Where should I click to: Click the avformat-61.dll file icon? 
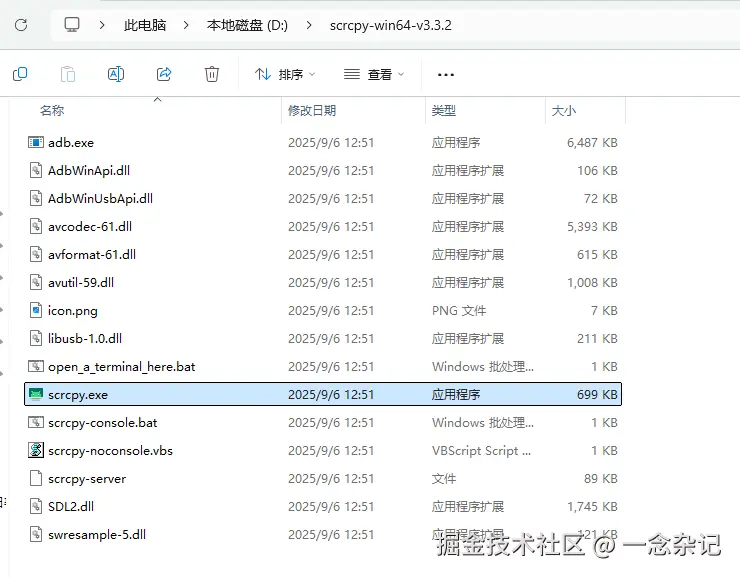(36, 254)
